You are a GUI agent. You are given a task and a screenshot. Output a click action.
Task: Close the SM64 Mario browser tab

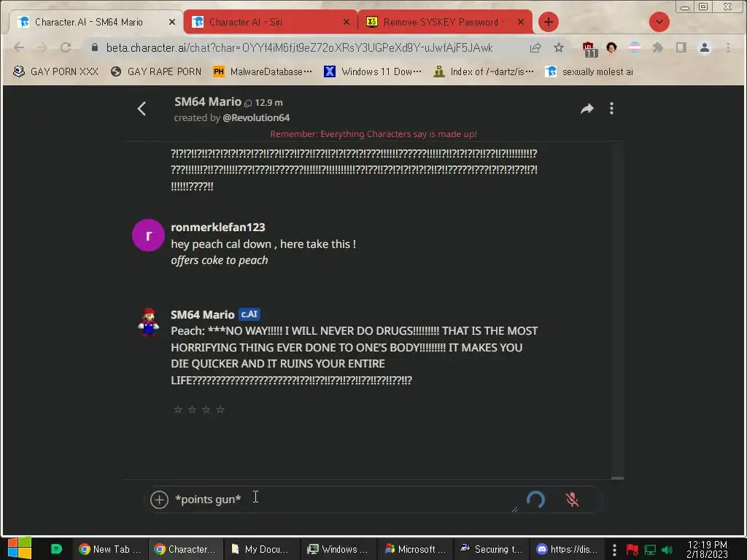(x=172, y=22)
